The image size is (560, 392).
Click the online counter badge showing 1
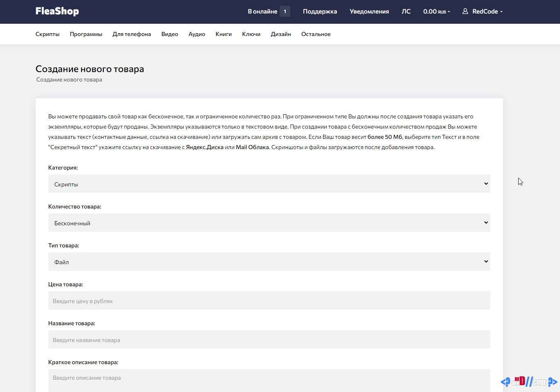(x=285, y=11)
